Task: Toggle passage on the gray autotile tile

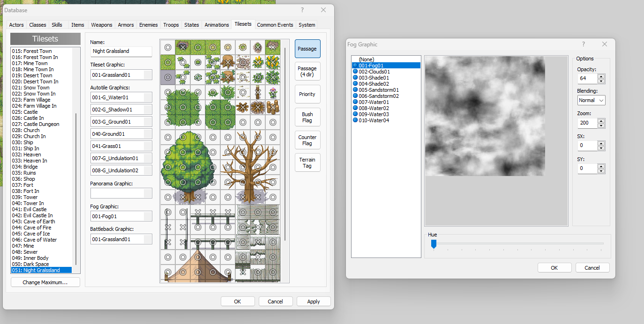Action: tap(168, 77)
